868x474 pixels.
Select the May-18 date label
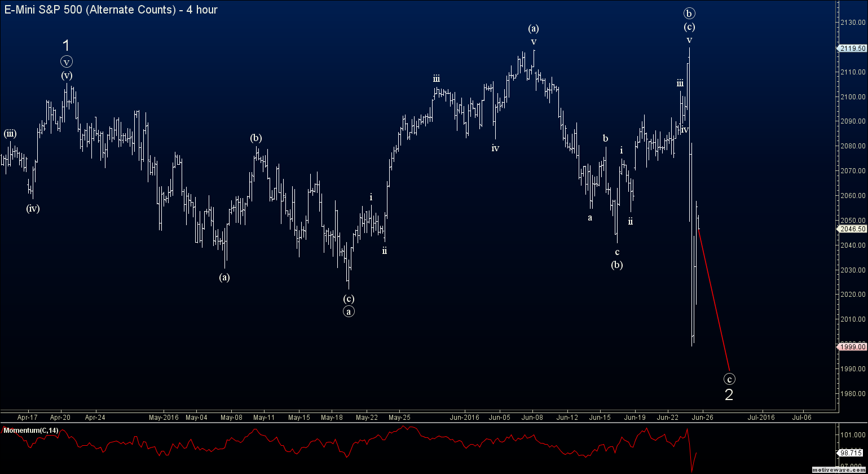332,418
